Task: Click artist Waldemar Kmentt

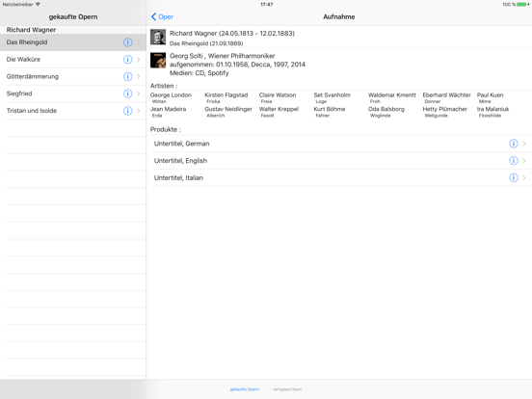Action: (x=392, y=95)
